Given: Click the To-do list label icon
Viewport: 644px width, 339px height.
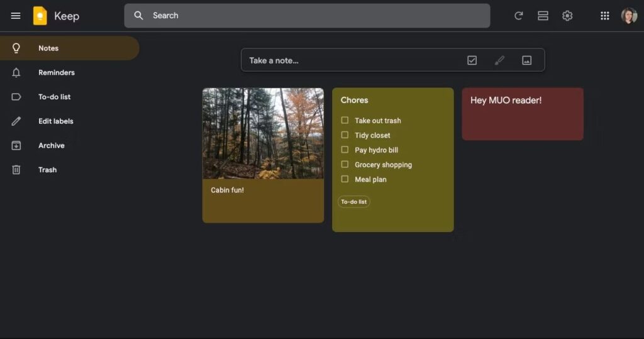Looking at the screenshot, I should click(16, 97).
